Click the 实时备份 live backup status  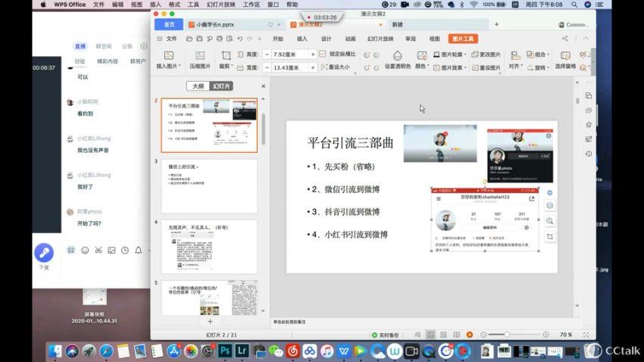(x=385, y=335)
